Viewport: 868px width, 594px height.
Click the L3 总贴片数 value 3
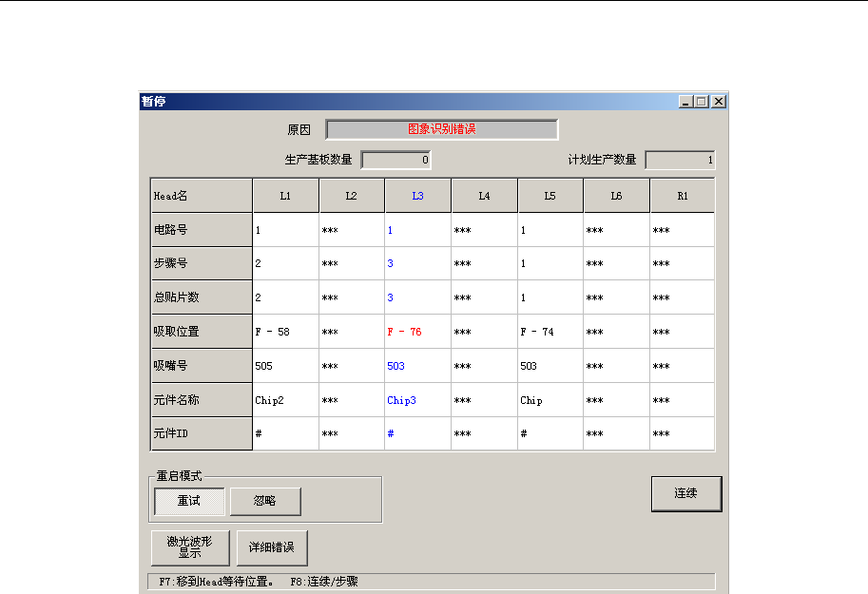point(418,297)
